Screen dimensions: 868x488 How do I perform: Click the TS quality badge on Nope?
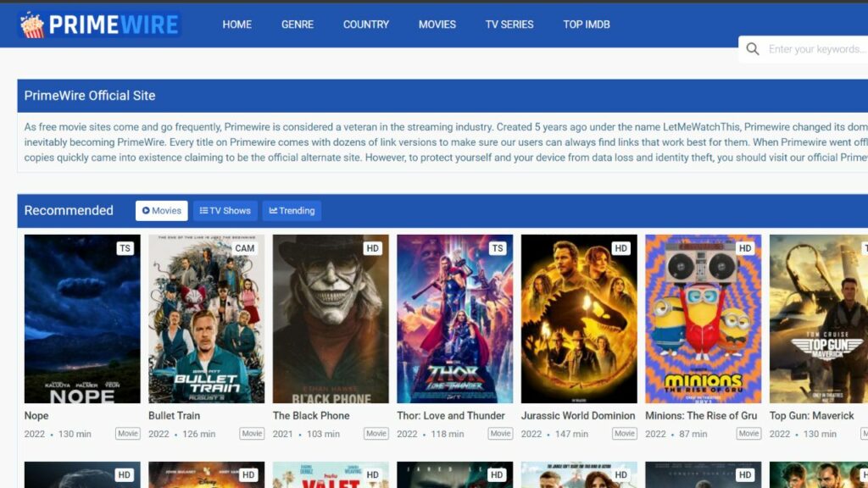[125, 248]
